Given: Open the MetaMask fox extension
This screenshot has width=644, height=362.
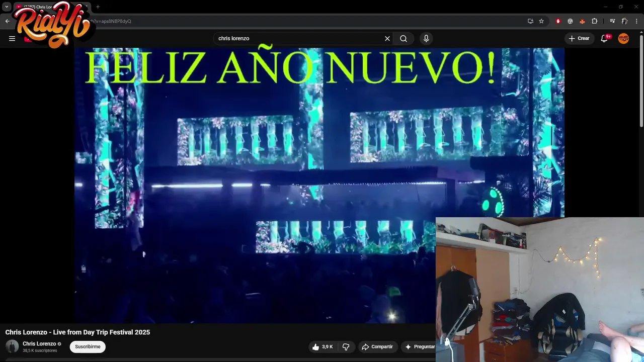Looking at the screenshot, I should click(582, 21).
